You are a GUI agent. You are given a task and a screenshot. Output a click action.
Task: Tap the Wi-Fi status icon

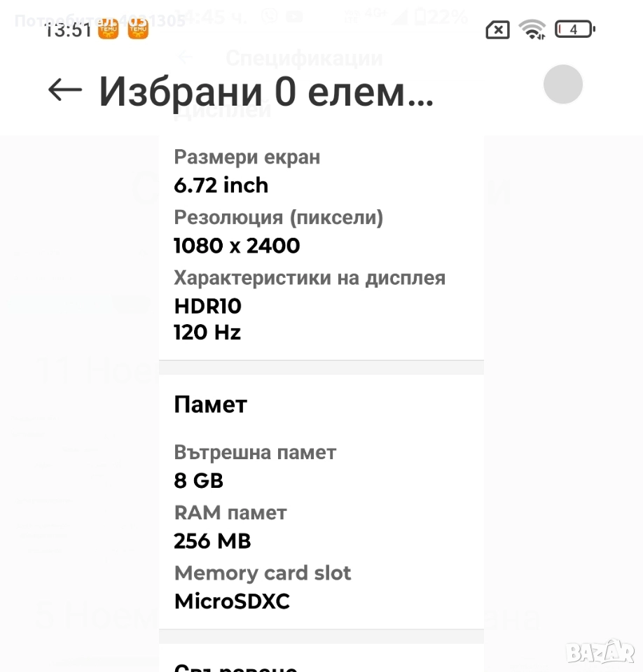tap(532, 29)
